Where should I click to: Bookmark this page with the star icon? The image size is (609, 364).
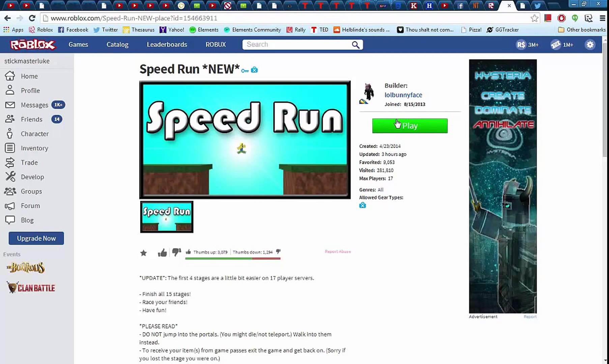(534, 18)
